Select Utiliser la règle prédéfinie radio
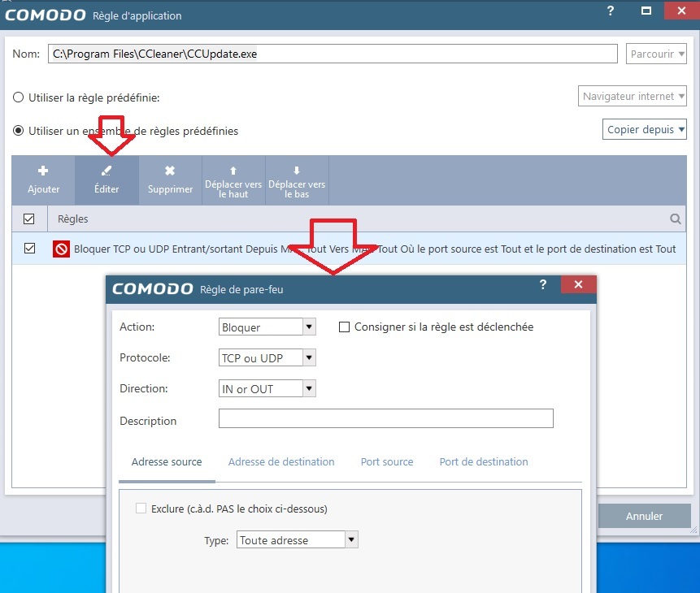The height and width of the screenshot is (593, 700). 19,97
